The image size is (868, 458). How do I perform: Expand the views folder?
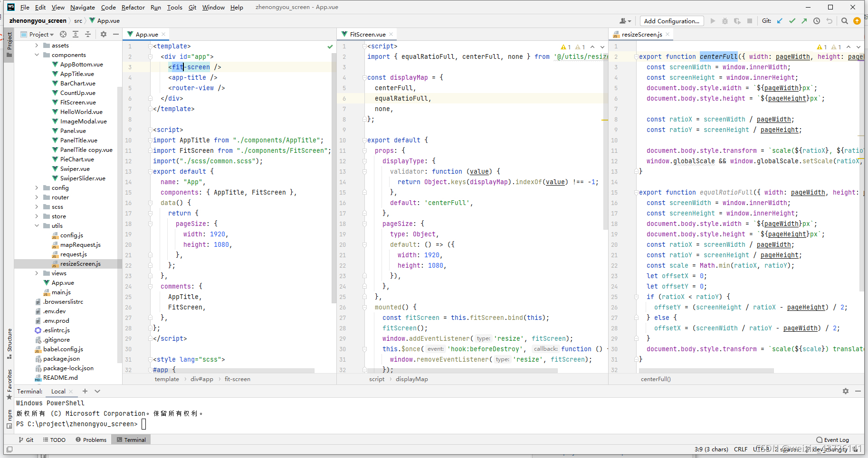coord(37,273)
